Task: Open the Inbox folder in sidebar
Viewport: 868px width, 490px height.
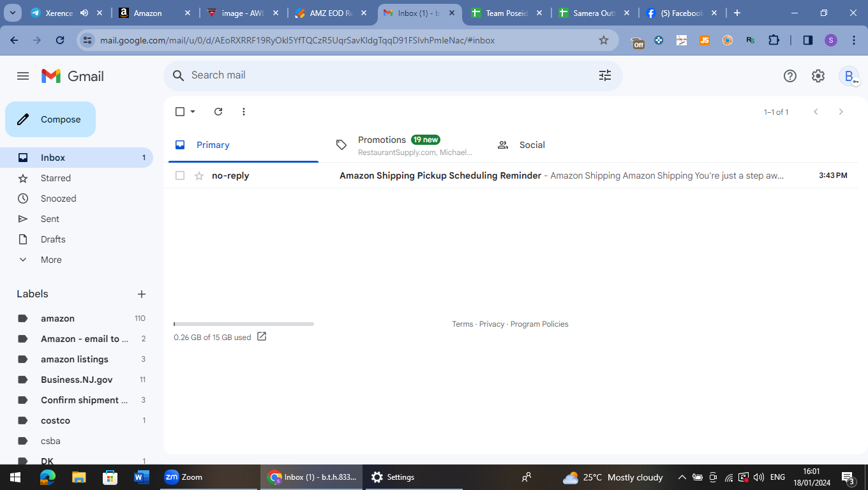Action: [77, 158]
